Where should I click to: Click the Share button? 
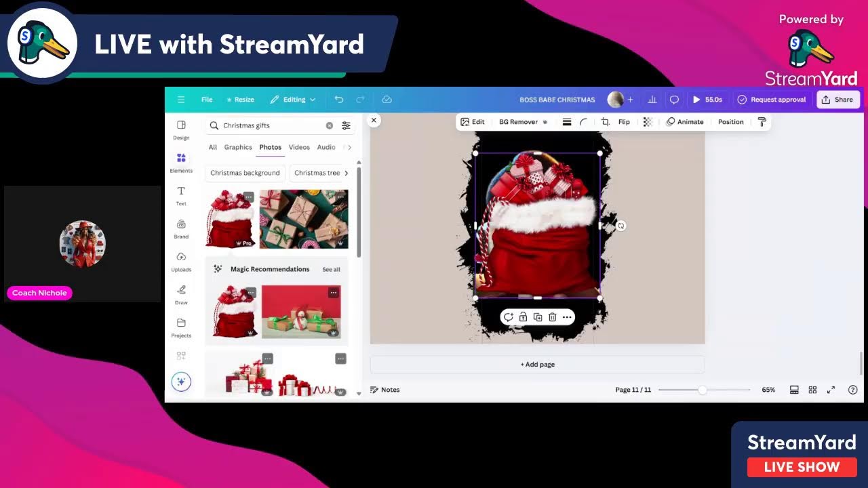pyautogui.click(x=838, y=100)
